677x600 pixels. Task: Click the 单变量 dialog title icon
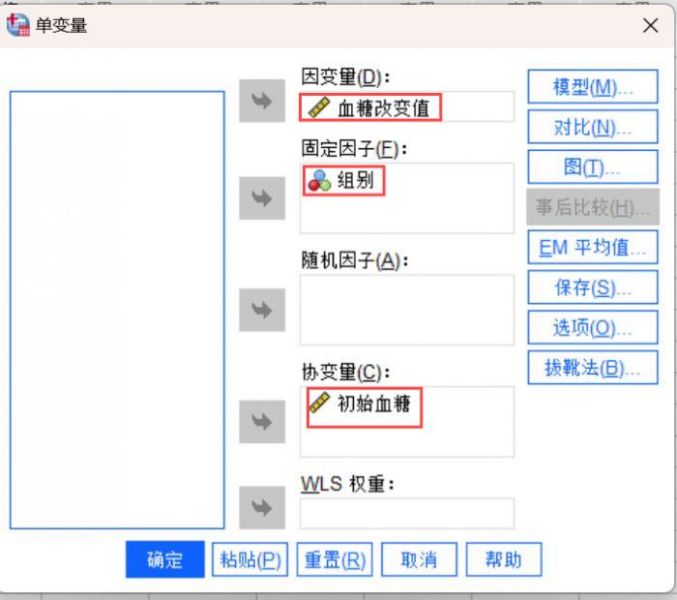pos(18,25)
